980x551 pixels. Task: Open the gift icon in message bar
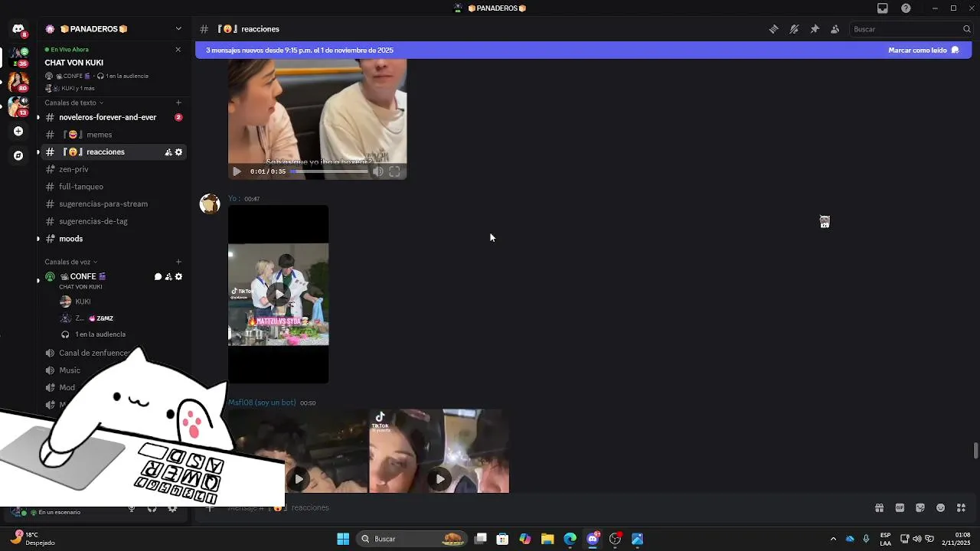coord(879,507)
